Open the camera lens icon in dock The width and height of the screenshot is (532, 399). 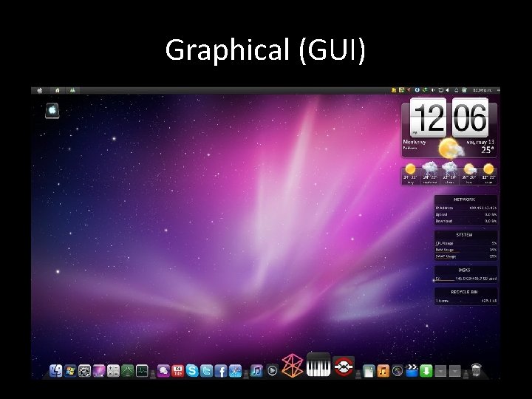coord(398,370)
